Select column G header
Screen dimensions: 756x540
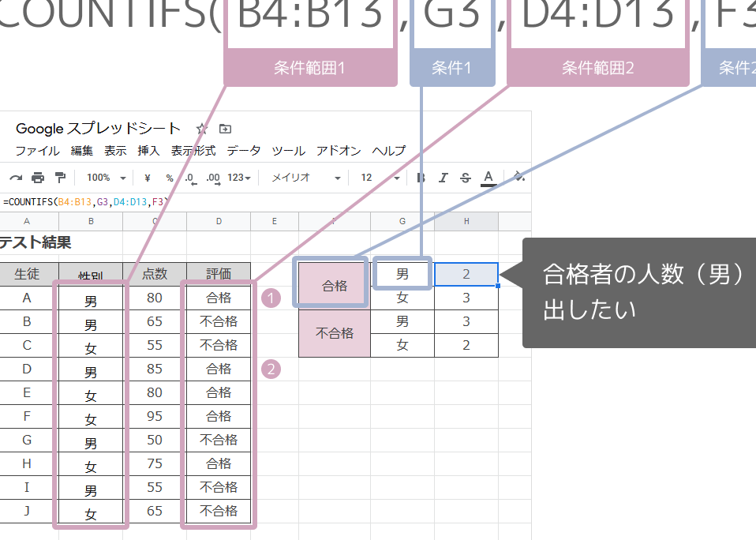pyautogui.click(x=402, y=221)
